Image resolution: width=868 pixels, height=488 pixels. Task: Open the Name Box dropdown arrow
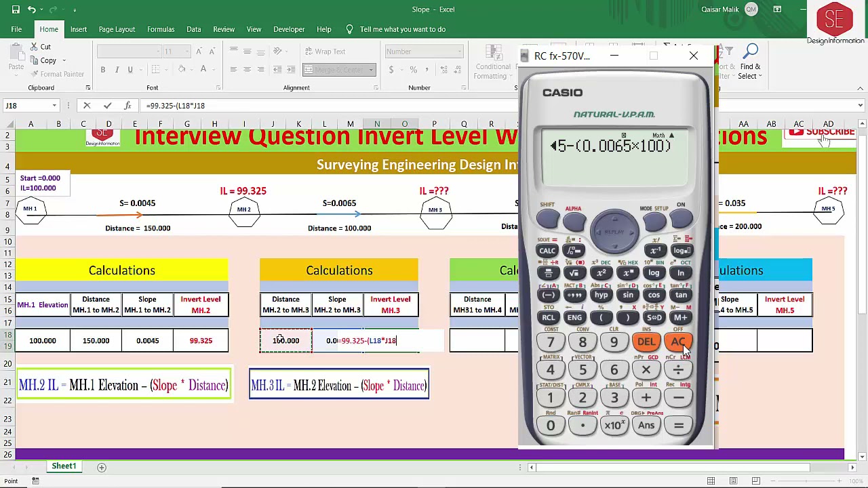pyautogui.click(x=54, y=106)
